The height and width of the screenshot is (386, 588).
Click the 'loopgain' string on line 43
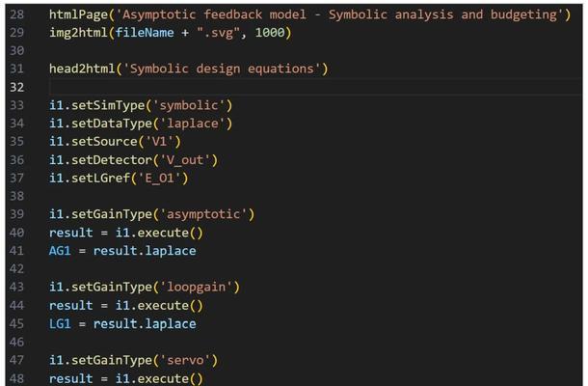pos(196,287)
